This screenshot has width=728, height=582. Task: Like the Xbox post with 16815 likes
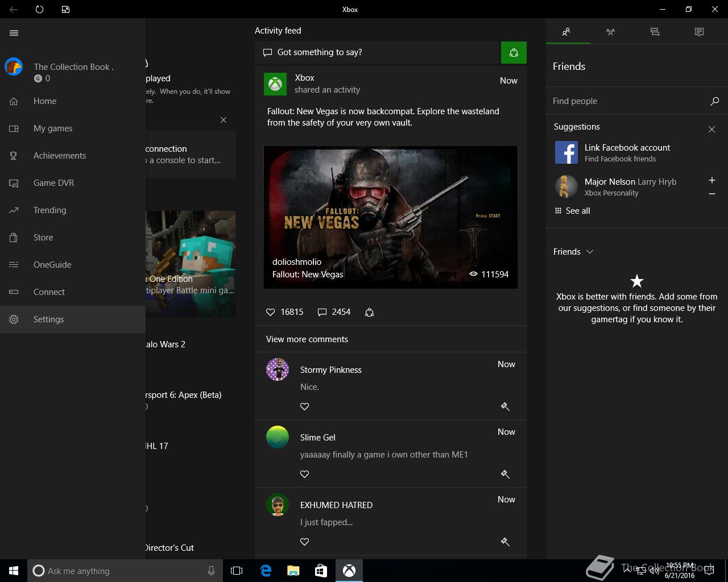[271, 312]
